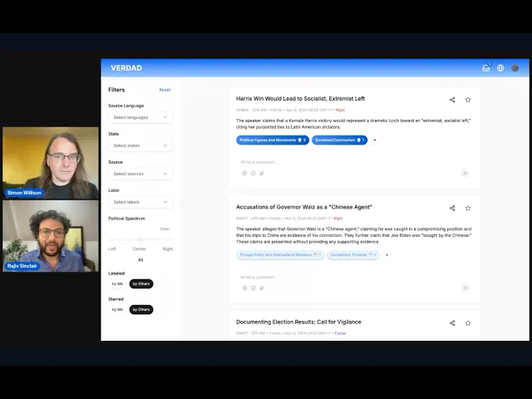Upvote Political Figures and Movements label
Image resolution: width=532 pixels, height=399 pixels.
[300, 140]
